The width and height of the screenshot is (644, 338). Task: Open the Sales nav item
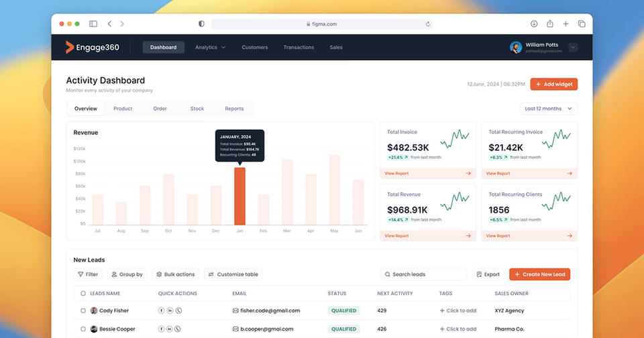click(x=336, y=47)
